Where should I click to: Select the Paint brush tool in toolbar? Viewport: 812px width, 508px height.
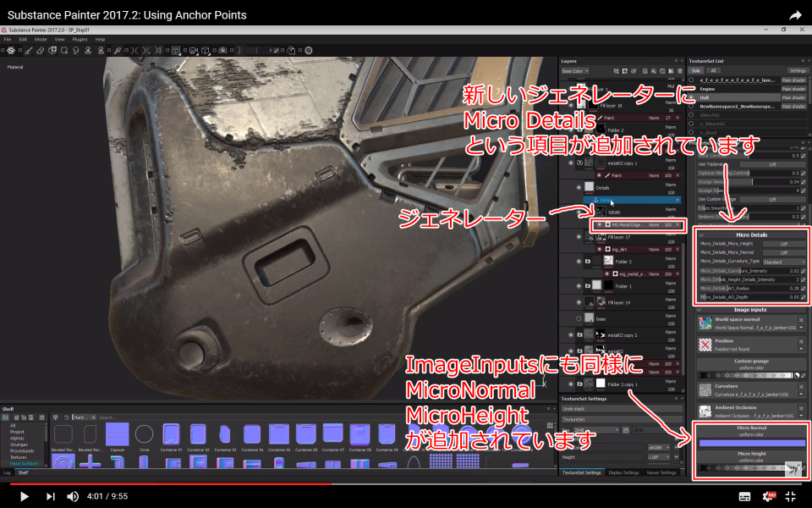pyautogui.click(x=29, y=50)
